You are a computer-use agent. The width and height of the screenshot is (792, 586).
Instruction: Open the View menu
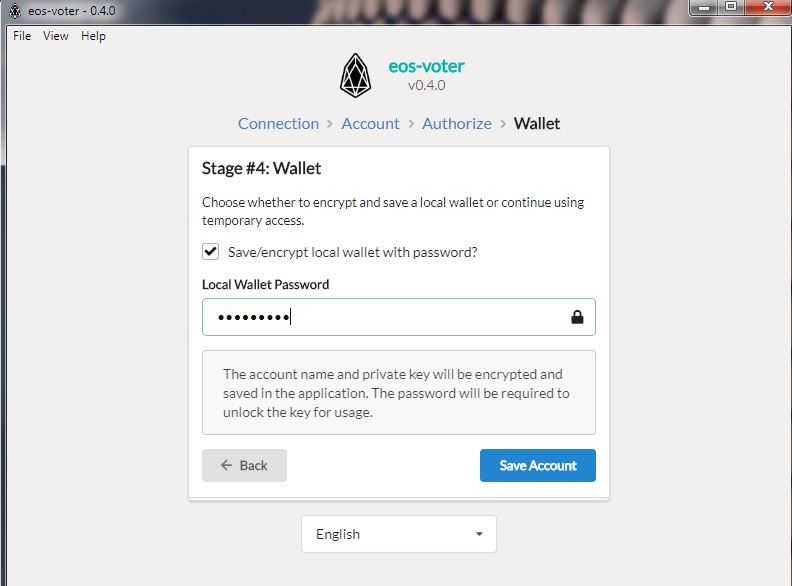[56, 36]
